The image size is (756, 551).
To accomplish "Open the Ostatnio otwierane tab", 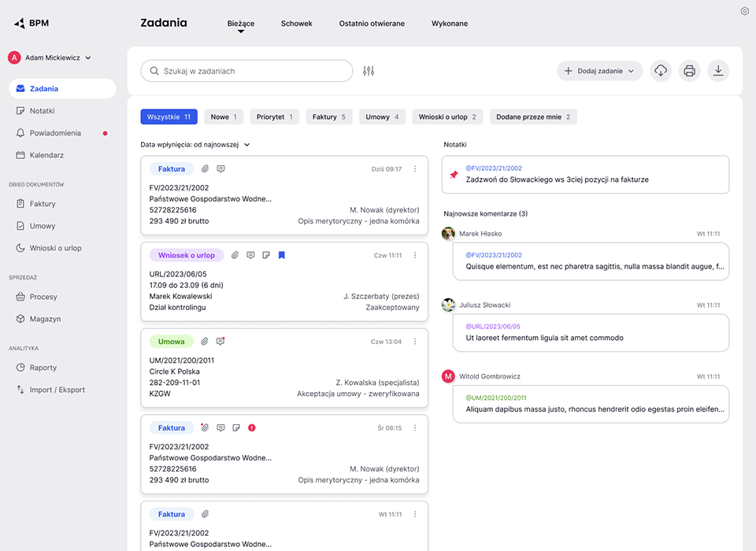I will tap(372, 24).
